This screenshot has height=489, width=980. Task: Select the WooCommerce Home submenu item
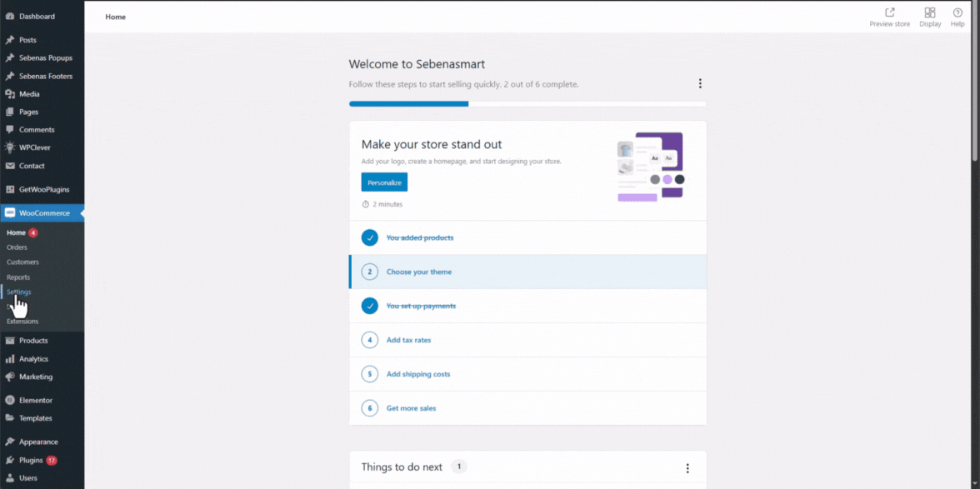pos(17,233)
